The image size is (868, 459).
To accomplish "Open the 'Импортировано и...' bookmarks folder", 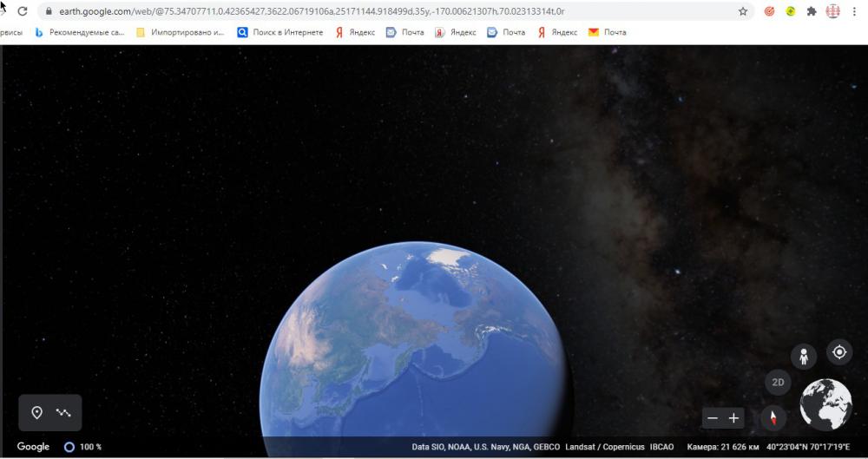I will coord(180,33).
